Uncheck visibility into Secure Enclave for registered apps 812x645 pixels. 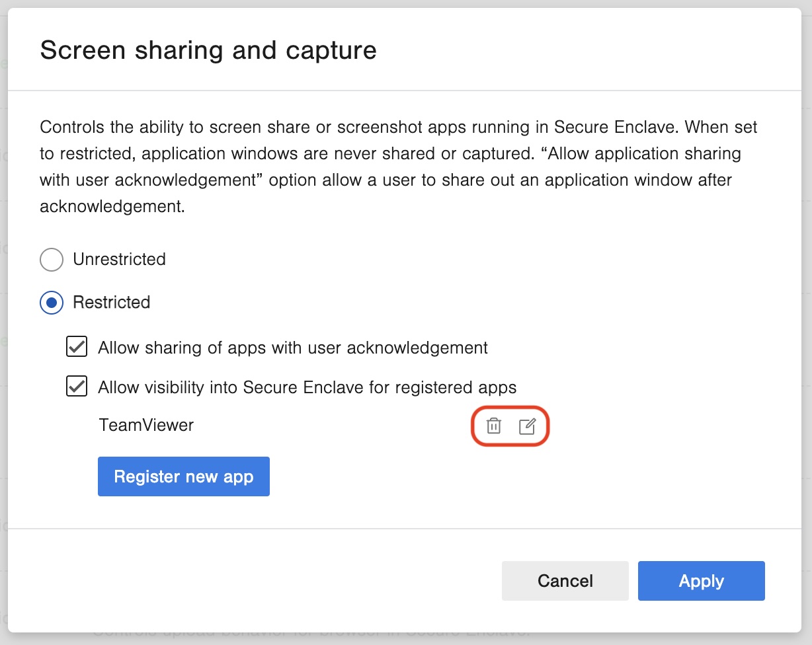click(x=76, y=387)
